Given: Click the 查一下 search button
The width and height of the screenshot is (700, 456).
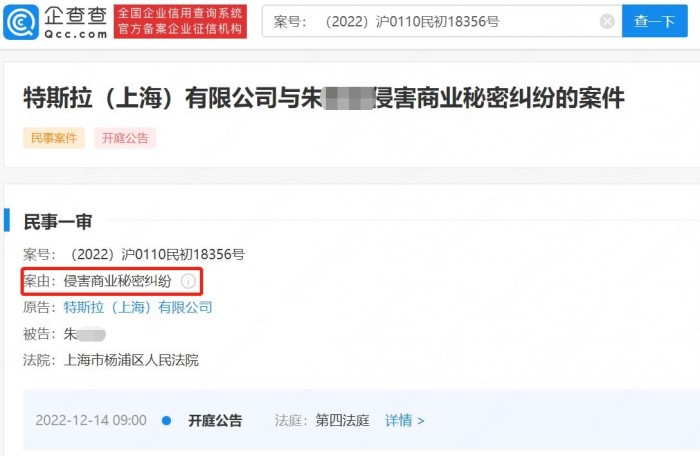Looking at the screenshot, I should [654, 21].
